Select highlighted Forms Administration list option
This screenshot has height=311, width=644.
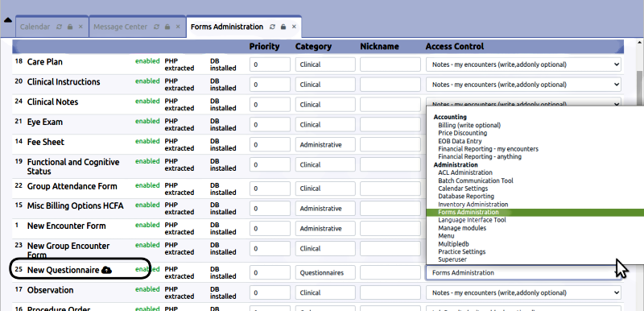tap(535, 212)
